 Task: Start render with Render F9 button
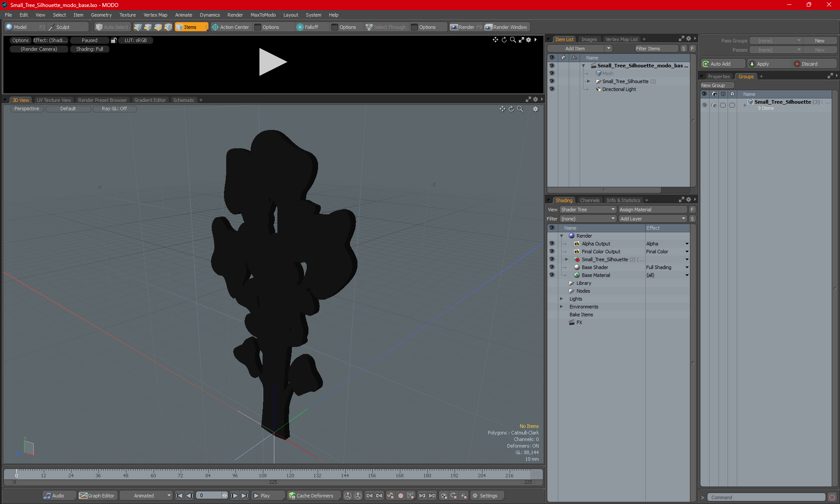point(466,27)
